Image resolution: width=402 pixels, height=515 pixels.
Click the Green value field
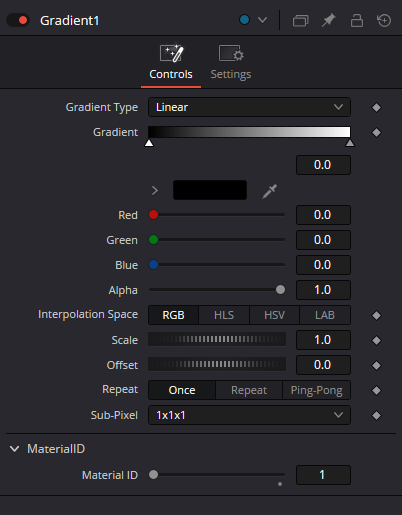(323, 240)
